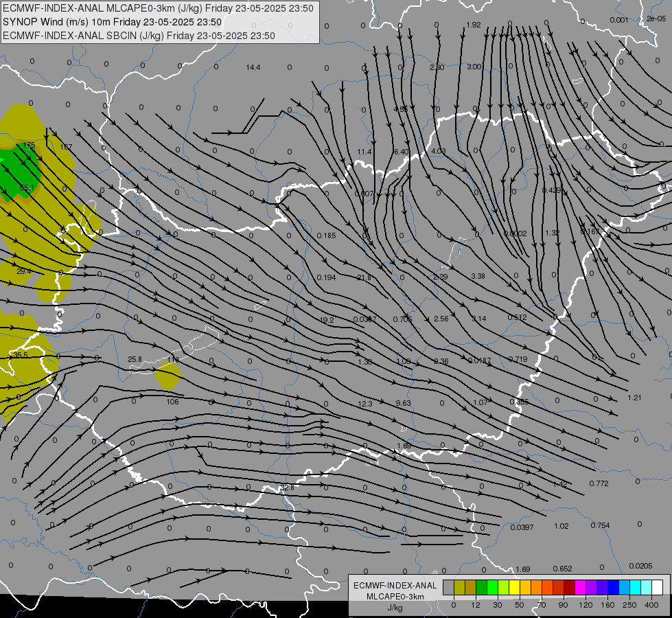
Task: Click the map value '21.8'
Action: point(364,277)
